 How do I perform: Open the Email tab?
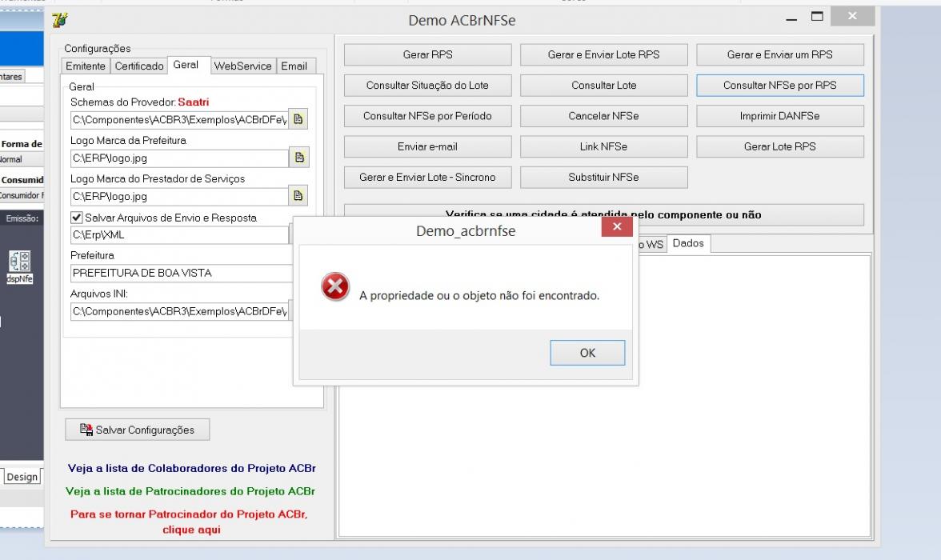pos(294,66)
